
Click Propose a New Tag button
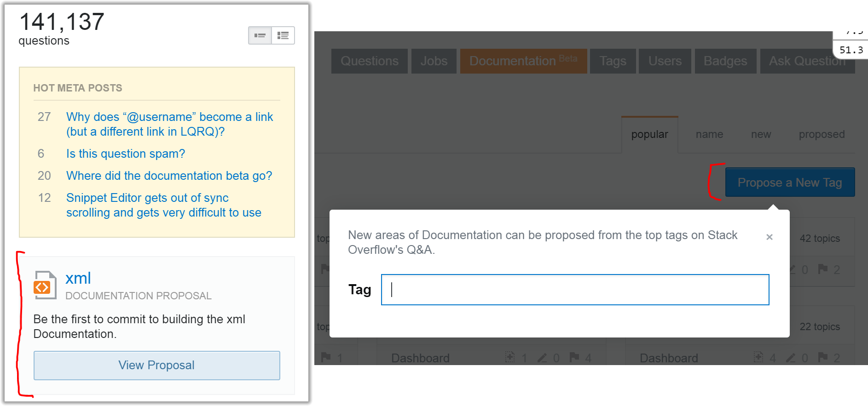tap(790, 183)
